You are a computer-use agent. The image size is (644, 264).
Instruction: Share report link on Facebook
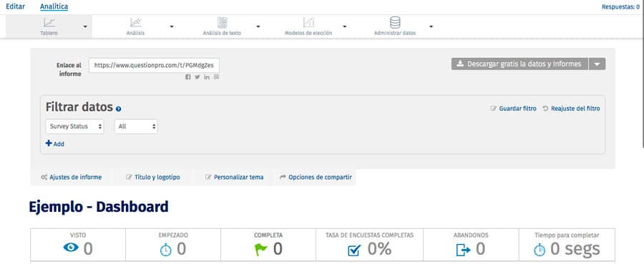187,77
